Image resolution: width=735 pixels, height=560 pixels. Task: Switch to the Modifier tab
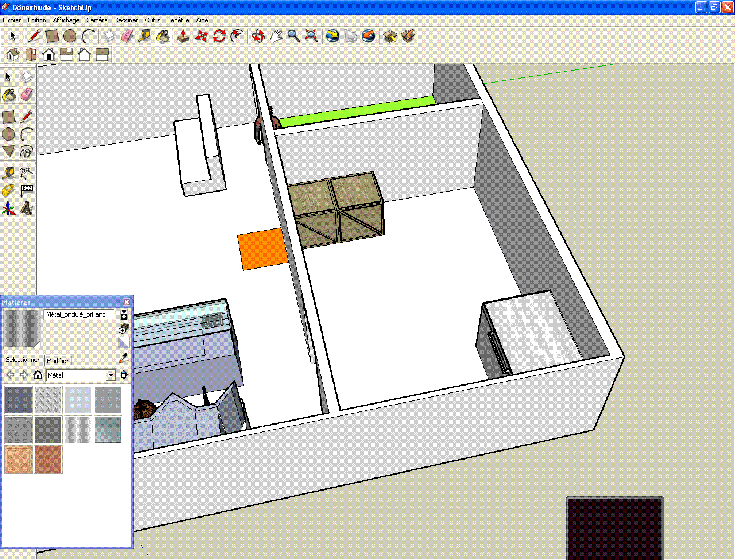point(57,361)
